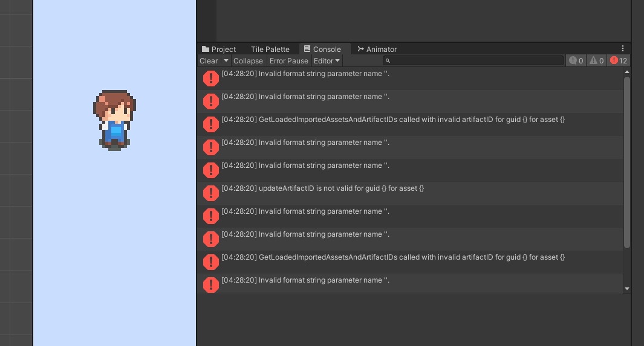
Task: Open the Clear options dropdown arrow
Action: pos(226,60)
